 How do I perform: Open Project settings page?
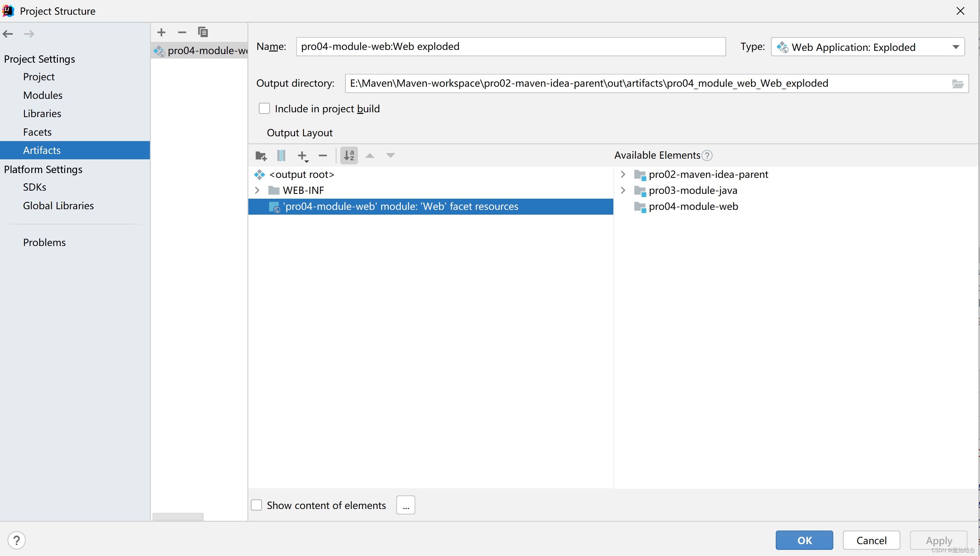(39, 77)
